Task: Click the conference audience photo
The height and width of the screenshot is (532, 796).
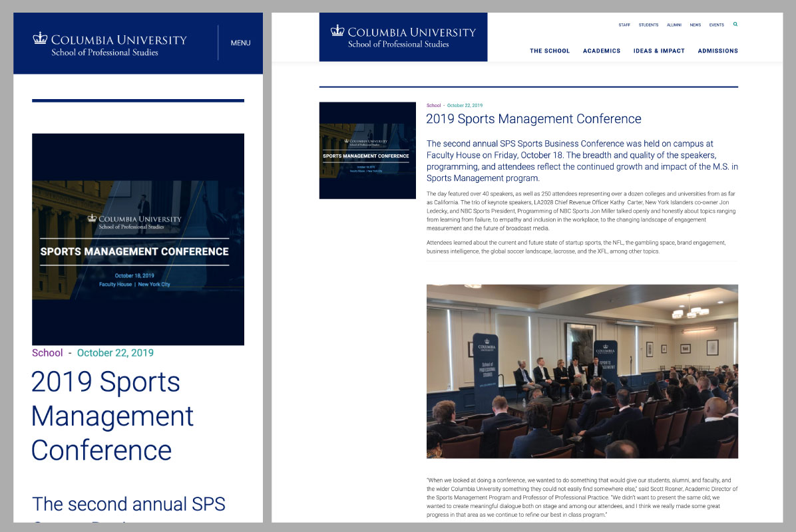Action: [x=582, y=371]
